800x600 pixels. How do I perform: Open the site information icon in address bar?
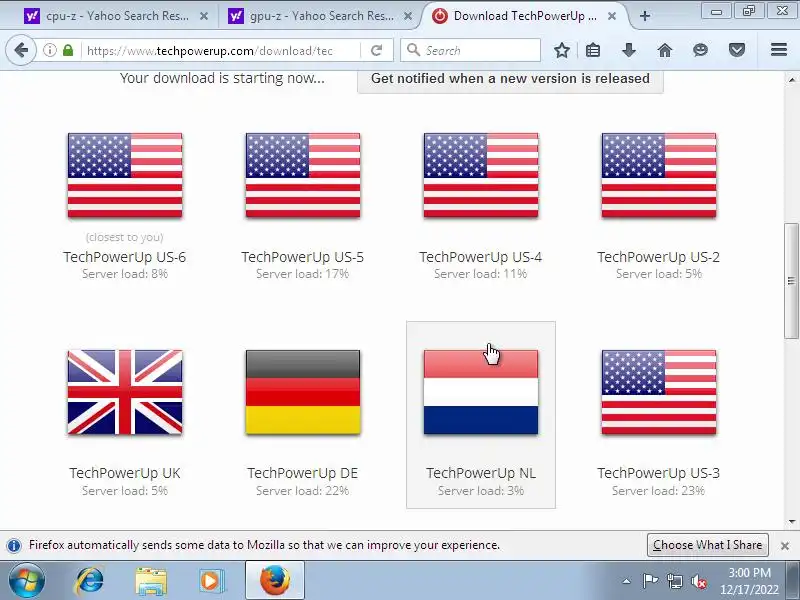point(49,50)
